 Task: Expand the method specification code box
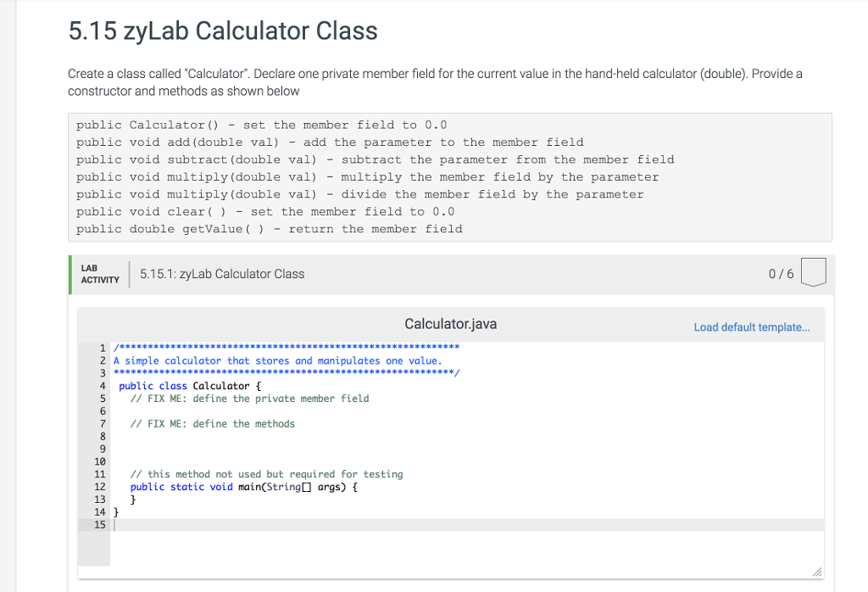click(x=449, y=176)
